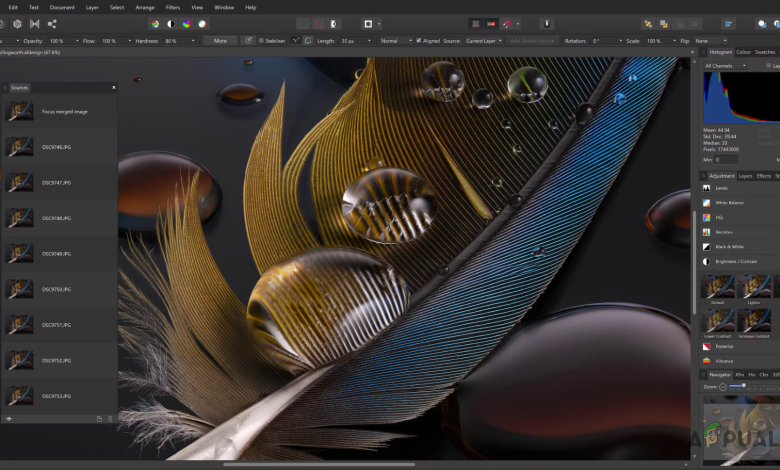
Task: Click the Auto Contrast half-circle icon
Action: pyautogui.click(x=170, y=23)
